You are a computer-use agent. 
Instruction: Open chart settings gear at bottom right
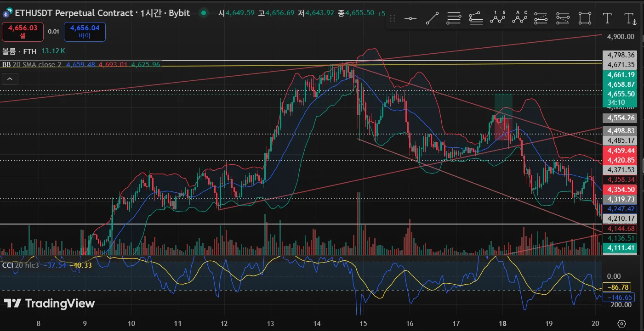coord(621,324)
